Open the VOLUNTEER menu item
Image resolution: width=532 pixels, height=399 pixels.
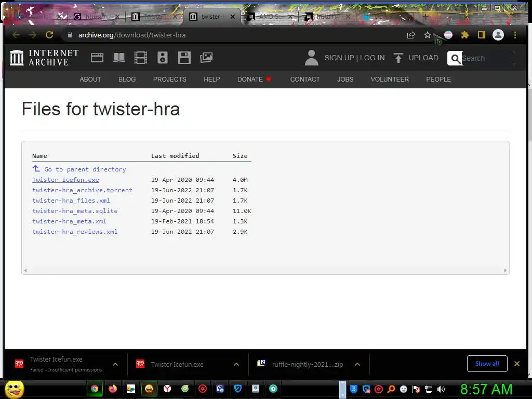[390, 79]
